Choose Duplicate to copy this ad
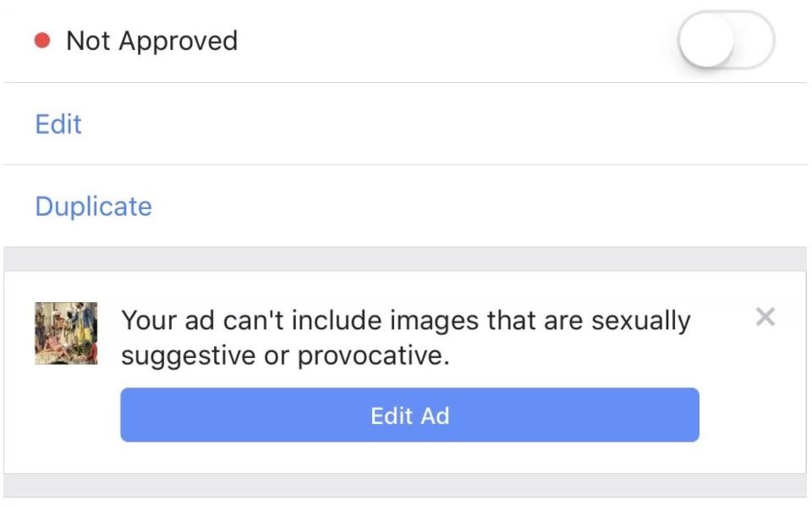Screen dimensions: 812x507 coord(94,207)
